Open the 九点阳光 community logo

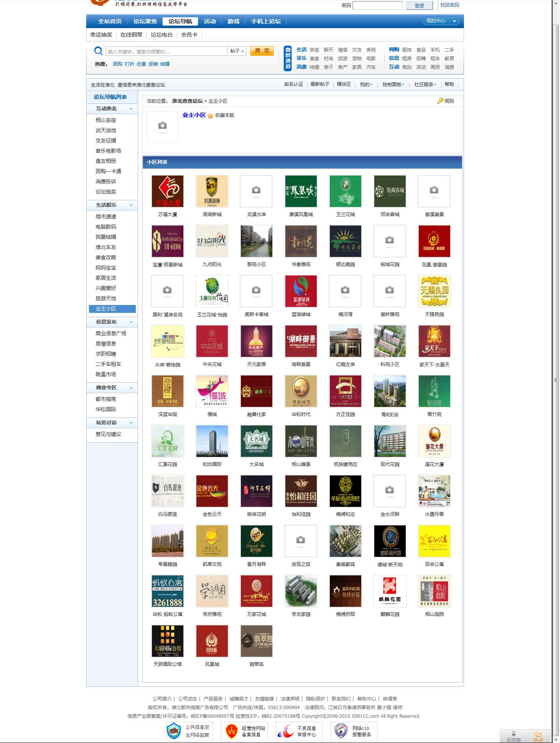click(212, 241)
